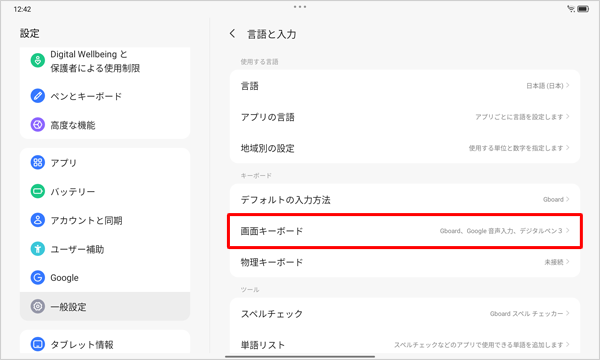Click the アプリ grid icon
Screen dimensions: 600x360
click(x=38, y=162)
